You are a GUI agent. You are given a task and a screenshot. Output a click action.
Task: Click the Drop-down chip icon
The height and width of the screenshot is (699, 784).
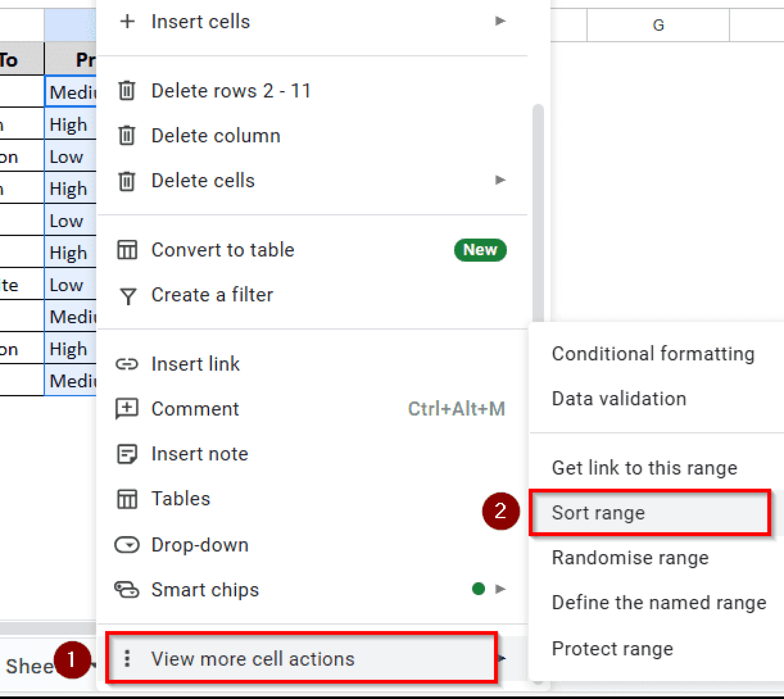point(127,544)
